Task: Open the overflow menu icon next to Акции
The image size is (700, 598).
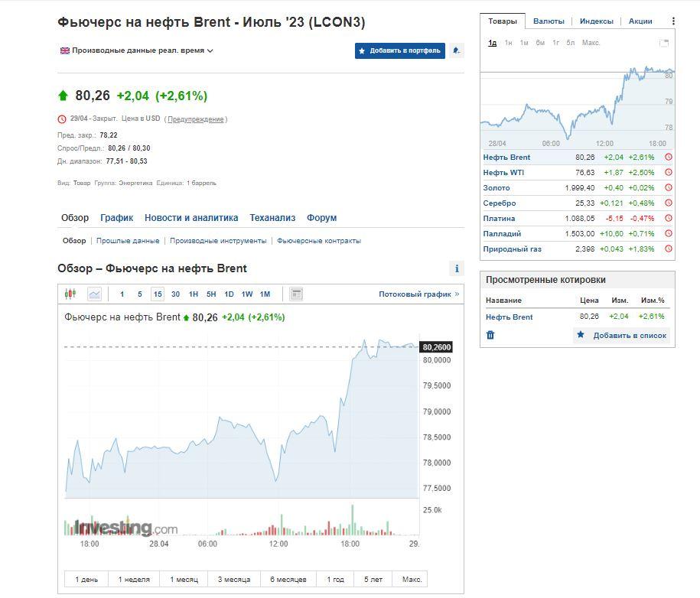Action: tap(674, 21)
